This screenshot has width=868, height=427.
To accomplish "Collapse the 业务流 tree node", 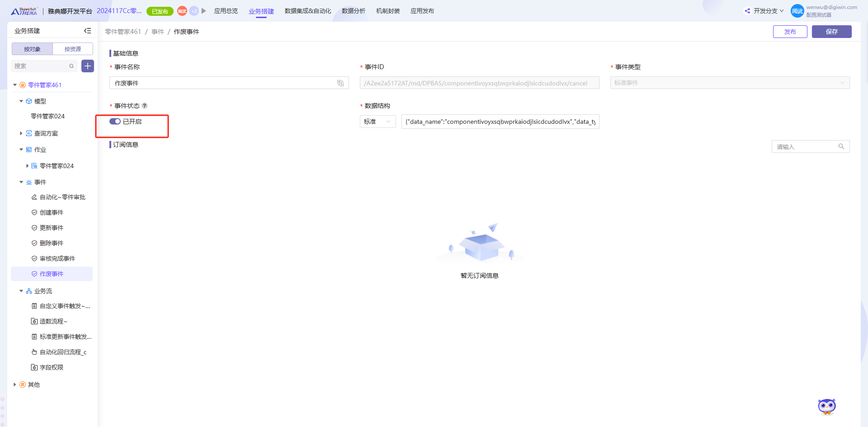I will pyautogui.click(x=21, y=291).
